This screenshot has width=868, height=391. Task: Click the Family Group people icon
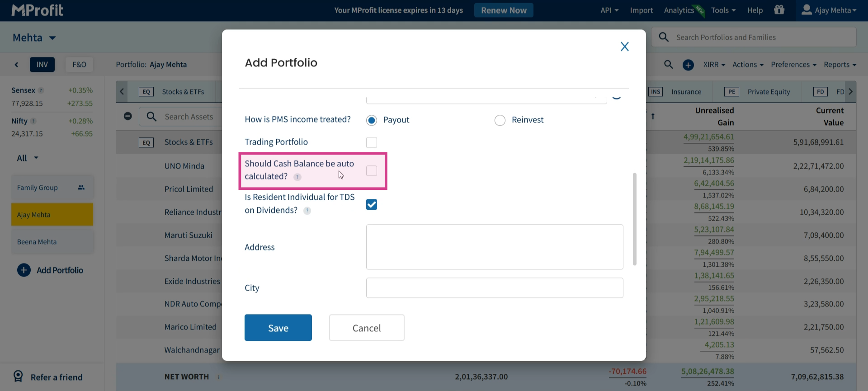click(81, 188)
